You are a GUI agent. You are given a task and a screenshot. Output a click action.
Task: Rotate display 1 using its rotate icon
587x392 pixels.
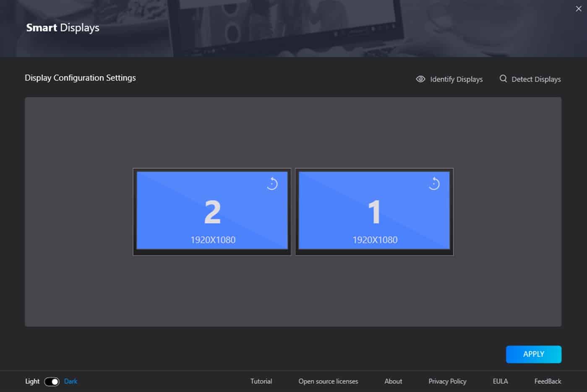[x=434, y=183]
